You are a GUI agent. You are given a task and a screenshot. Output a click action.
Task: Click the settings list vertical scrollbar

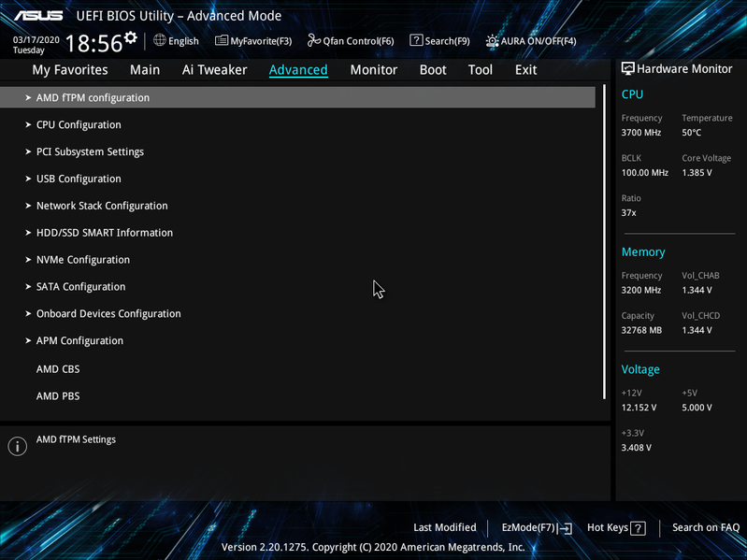point(604,242)
